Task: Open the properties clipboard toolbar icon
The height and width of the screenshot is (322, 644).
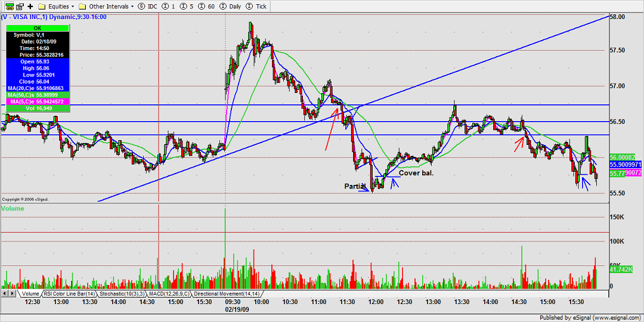Action: coord(20,7)
